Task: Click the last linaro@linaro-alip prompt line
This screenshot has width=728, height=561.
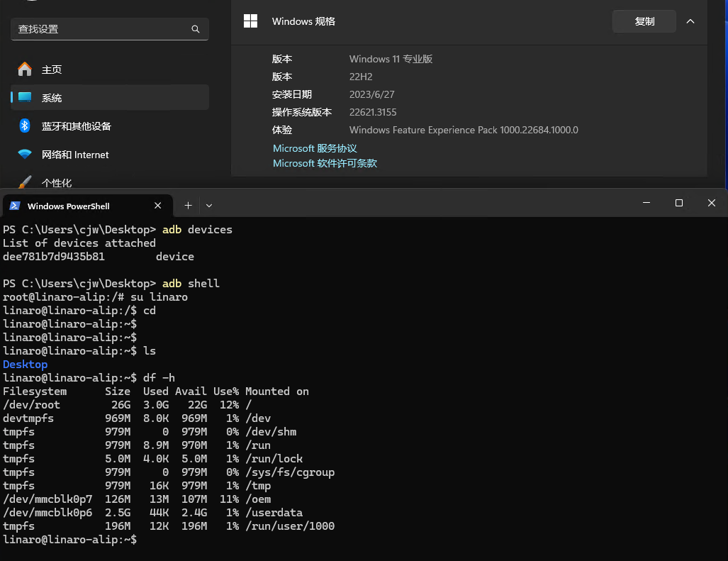Action: [69, 540]
